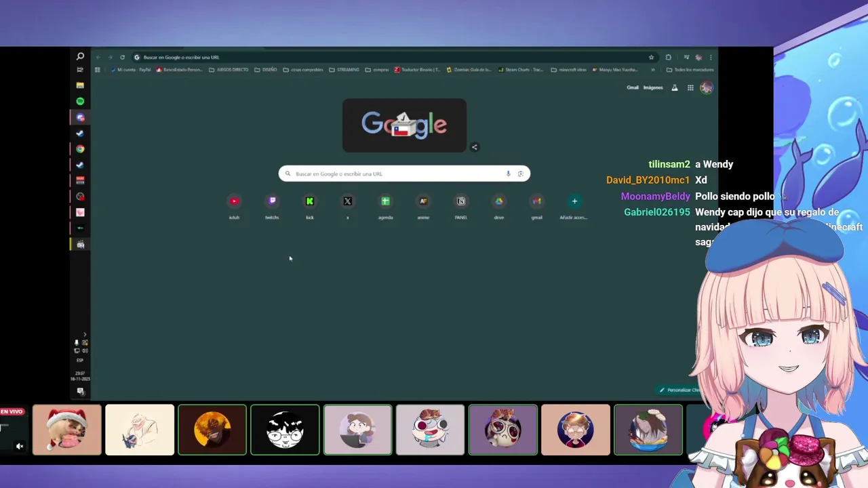Share the Google doodle
Image resolution: width=868 pixels, height=488 pixels.
click(x=475, y=147)
